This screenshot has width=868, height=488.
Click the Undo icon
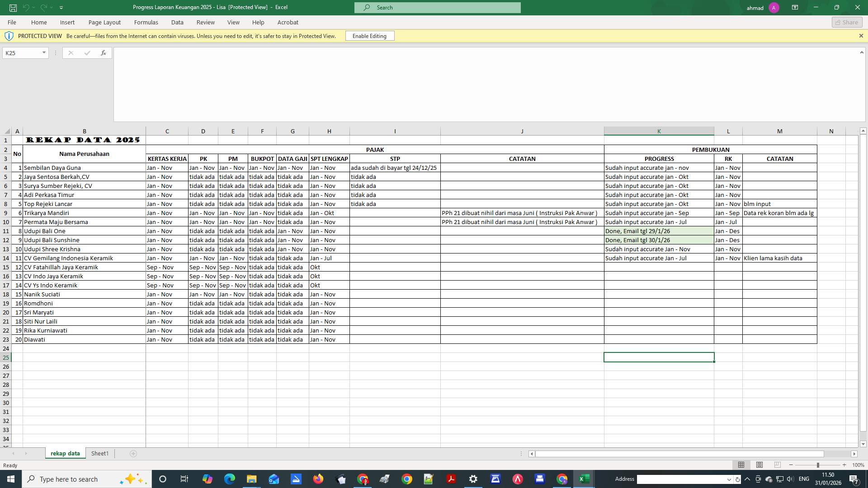(26, 7)
